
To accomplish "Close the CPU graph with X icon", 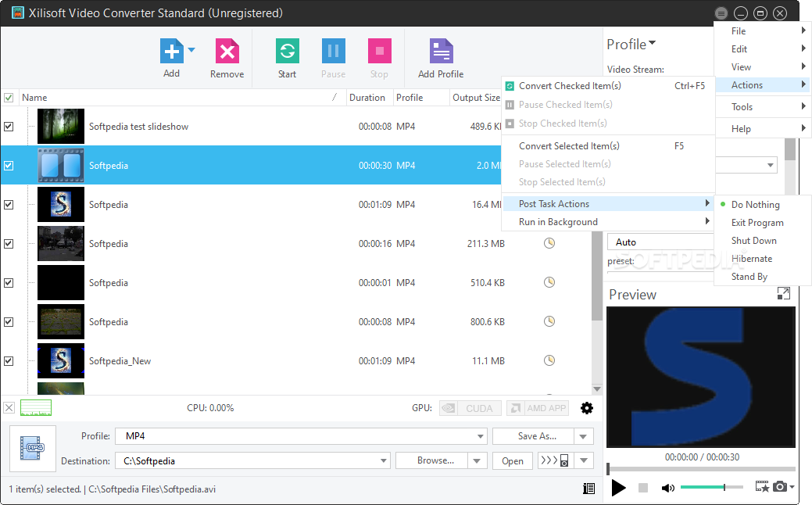I will coord(9,407).
